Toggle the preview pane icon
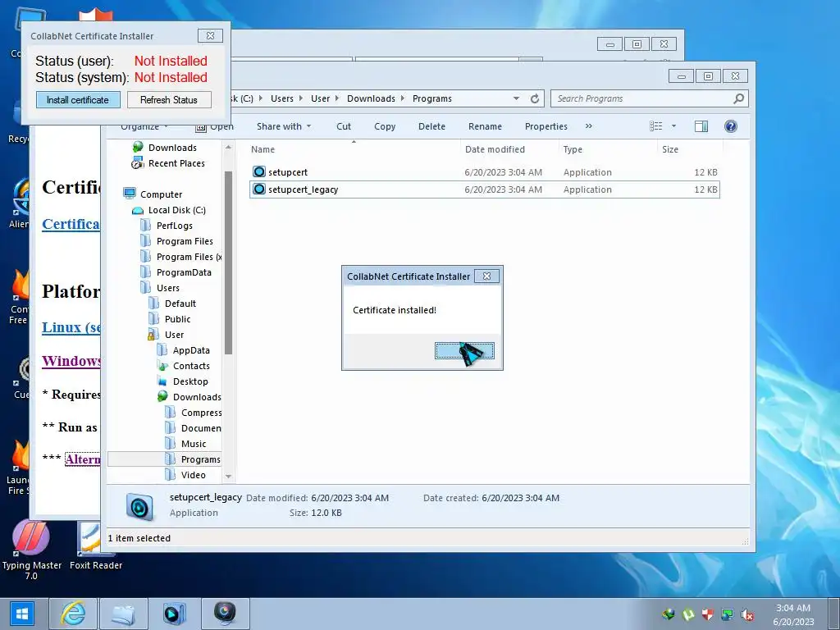 point(701,126)
